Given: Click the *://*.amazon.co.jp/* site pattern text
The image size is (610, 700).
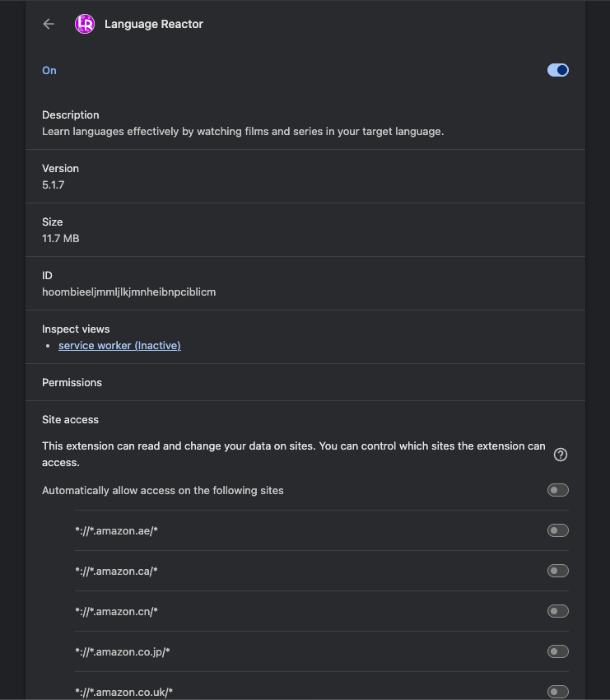Looking at the screenshot, I should 122,651.
